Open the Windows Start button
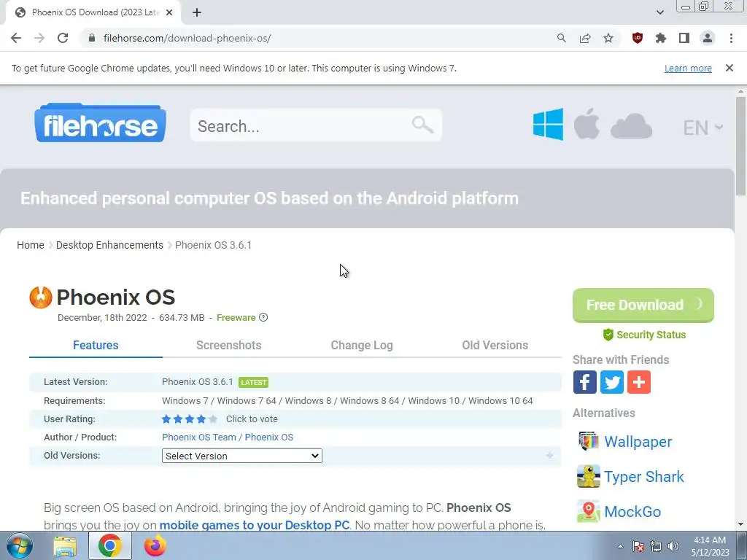The image size is (747, 560). (x=20, y=545)
